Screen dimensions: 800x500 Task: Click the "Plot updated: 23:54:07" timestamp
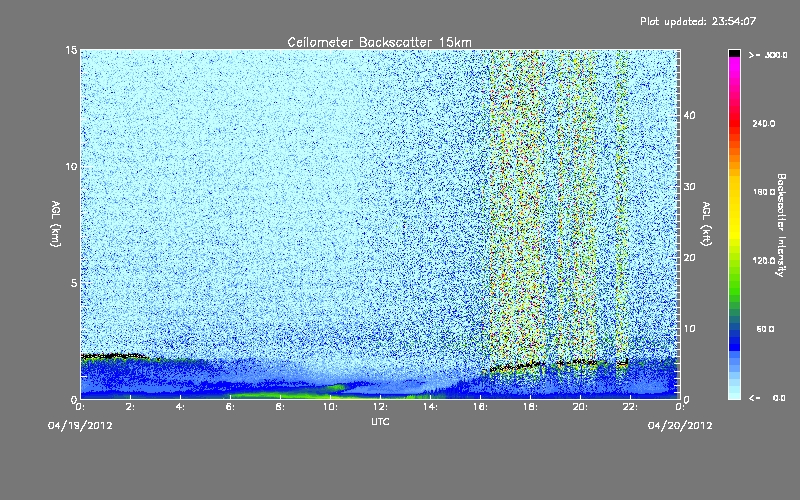[698, 21]
